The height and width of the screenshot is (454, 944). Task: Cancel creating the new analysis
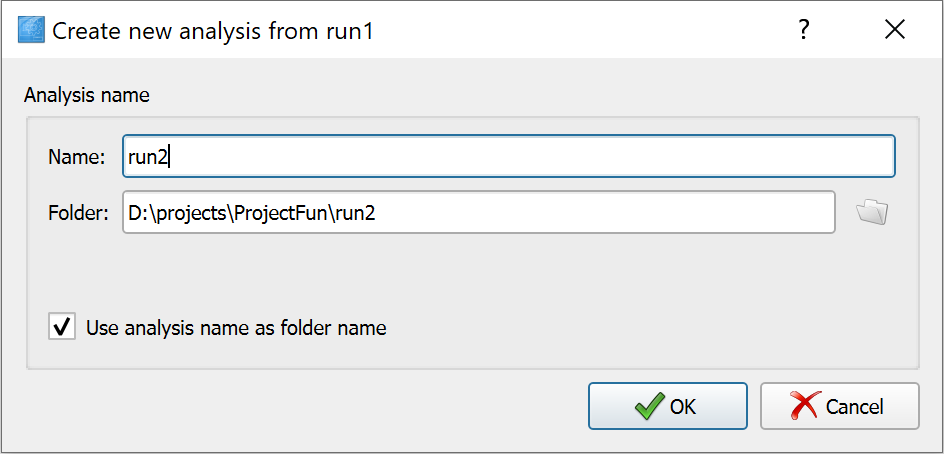coord(839,406)
